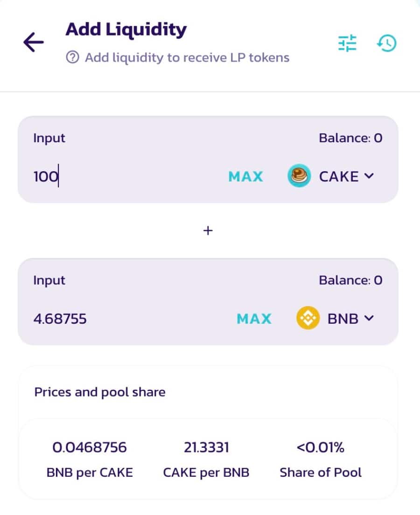Open recent transactions history icon
The width and height of the screenshot is (420, 515).
click(x=386, y=43)
